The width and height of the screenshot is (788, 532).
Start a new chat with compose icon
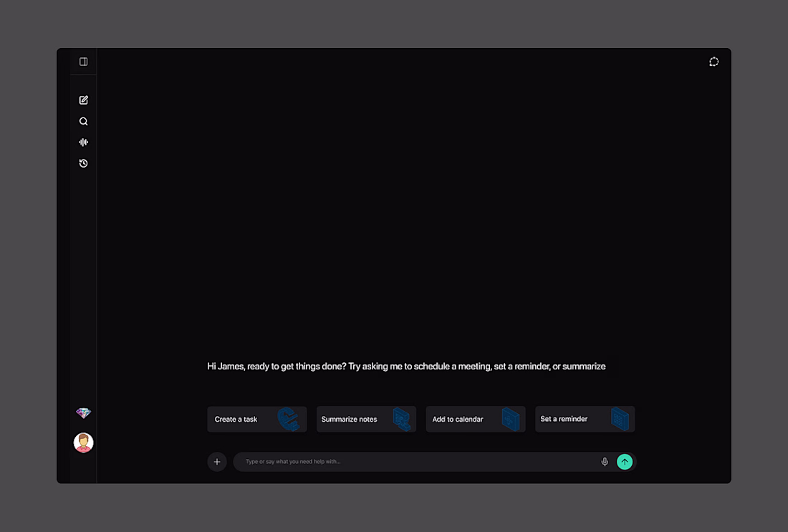point(83,100)
